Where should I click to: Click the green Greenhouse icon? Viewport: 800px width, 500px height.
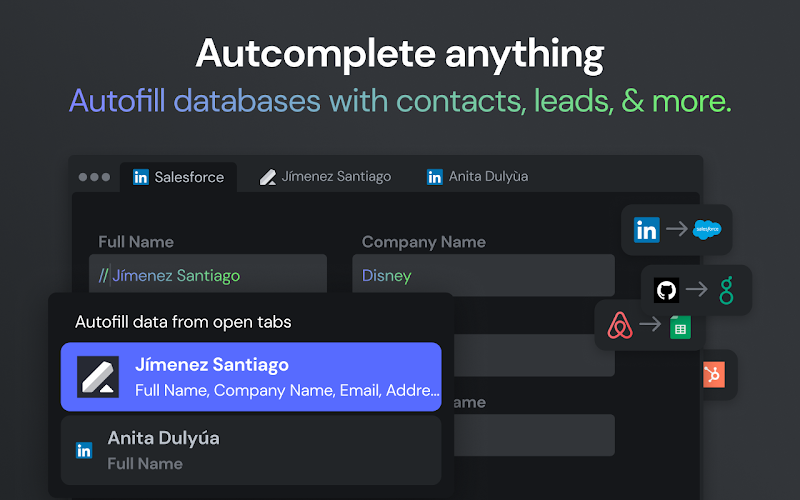point(727,290)
